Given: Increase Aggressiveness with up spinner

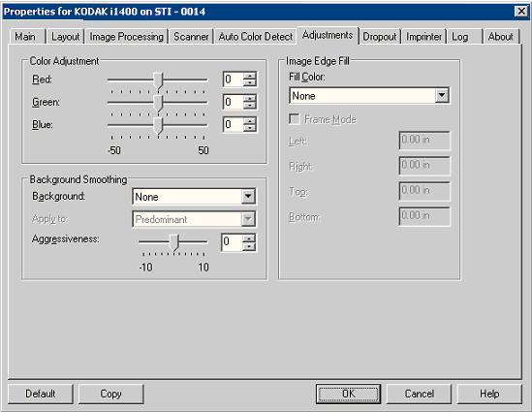Looking at the screenshot, I should pyautogui.click(x=249, y=238).
